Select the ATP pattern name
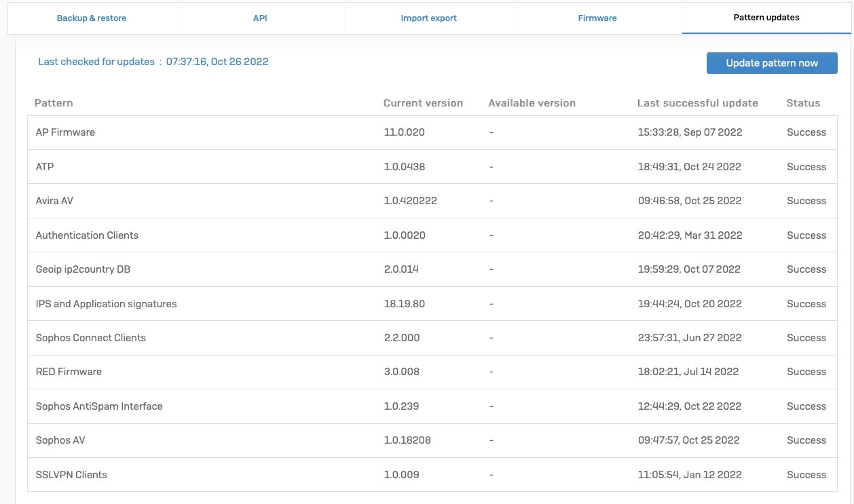The image size is (854, 504). [45, 167]
